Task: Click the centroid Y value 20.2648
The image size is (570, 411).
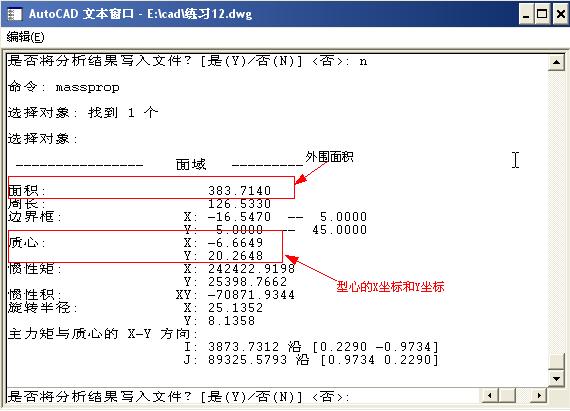Action: click(x=236, y=256)
